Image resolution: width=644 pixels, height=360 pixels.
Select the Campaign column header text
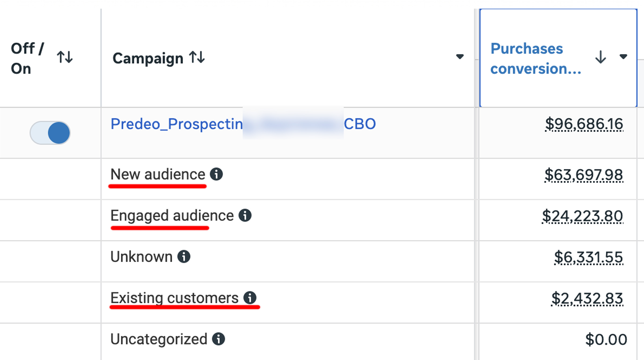[x=148, y=59]
